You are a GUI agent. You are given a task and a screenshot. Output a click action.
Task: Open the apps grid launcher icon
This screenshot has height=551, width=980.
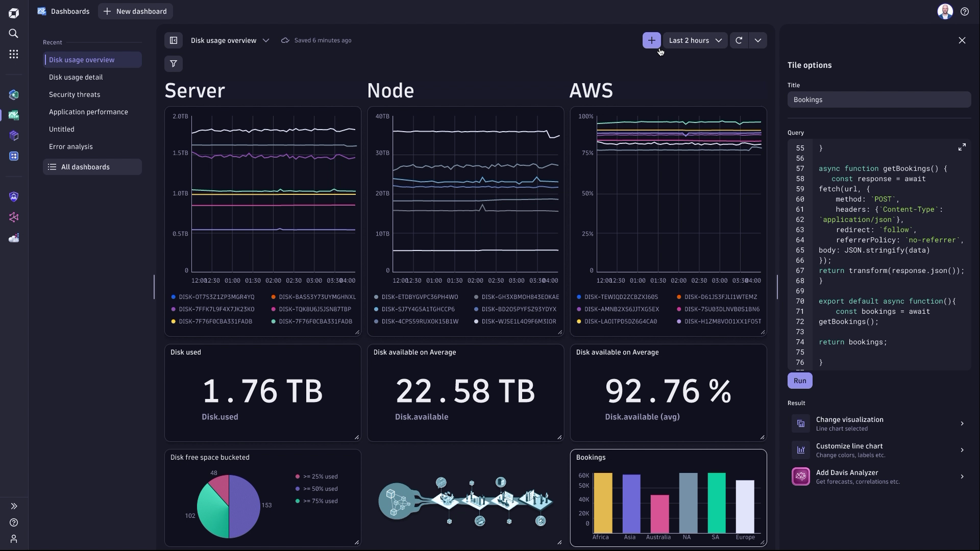[x=14, y=54]
